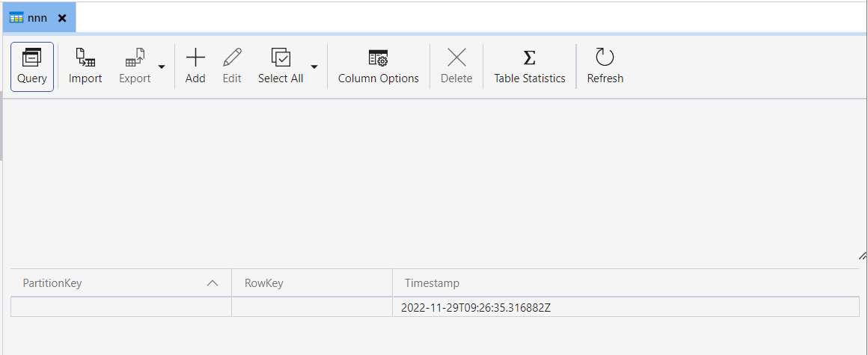Viewport: 868px width, 355px height.
Task: Refresh the table view
Action: (x=605, y=67)
